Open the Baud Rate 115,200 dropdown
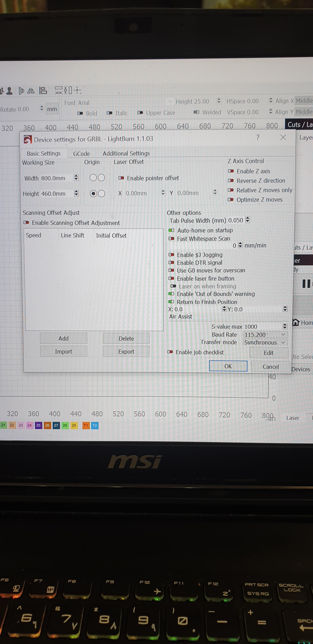Viewport: 313px width, 644px height. (266, 335)
